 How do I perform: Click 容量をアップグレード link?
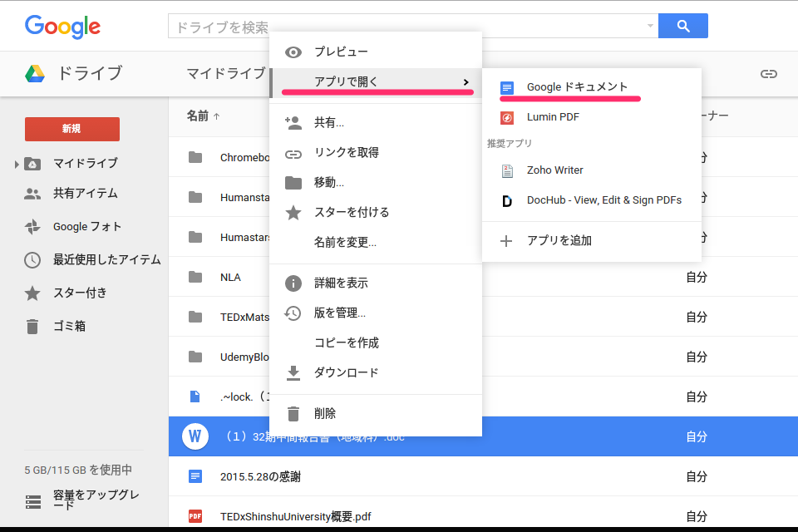click(96, 500)
